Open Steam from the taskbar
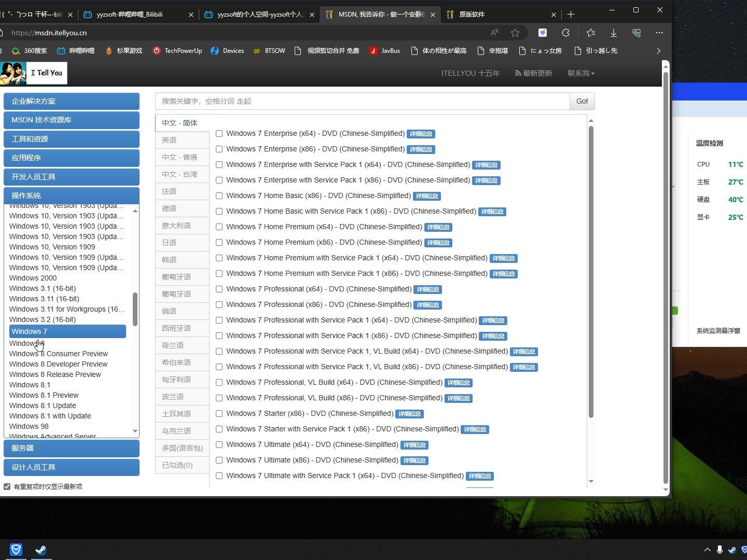747x560 pixels. [x=40, y=550]
